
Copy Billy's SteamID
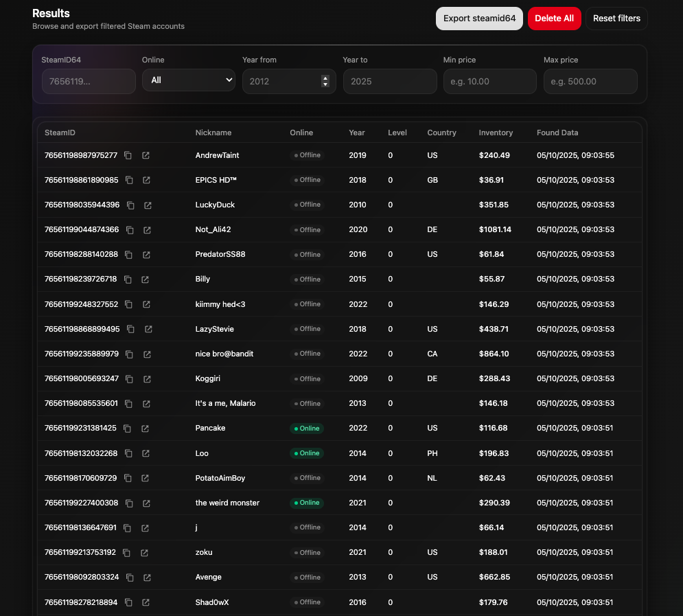tap(128, 280)
